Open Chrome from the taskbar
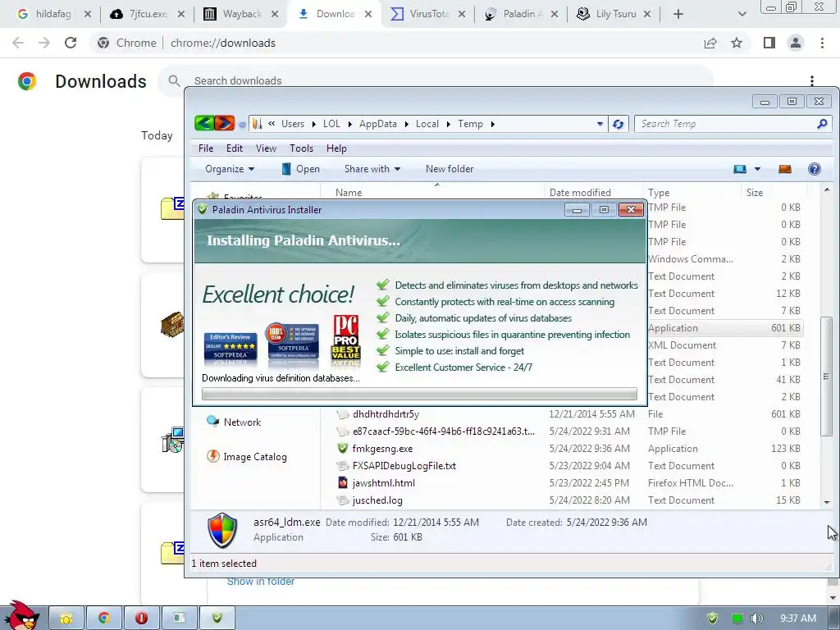Image resolution: width=840 pixels, height=630 pixels. pyautogui.click(x=103, y=619)
